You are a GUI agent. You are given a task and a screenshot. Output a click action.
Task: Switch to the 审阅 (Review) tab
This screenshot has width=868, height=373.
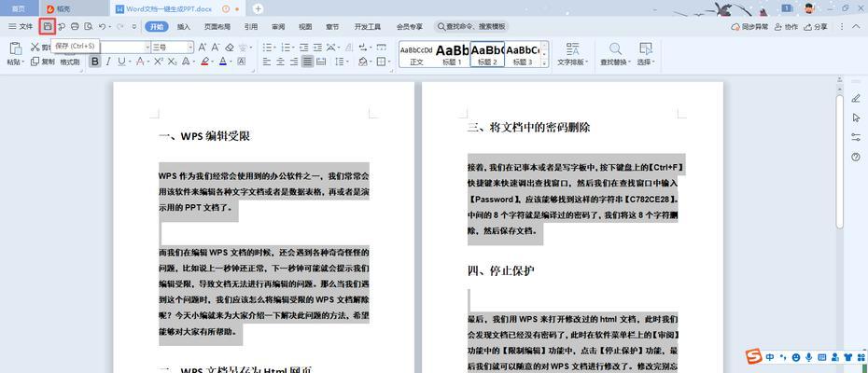pos(278,26)
